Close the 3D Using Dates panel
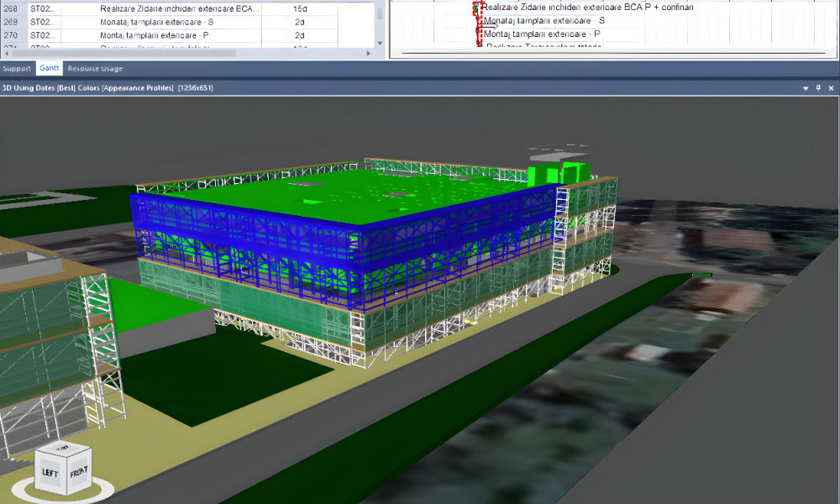This screenshot has width=840, height=504. click(831, 87)
